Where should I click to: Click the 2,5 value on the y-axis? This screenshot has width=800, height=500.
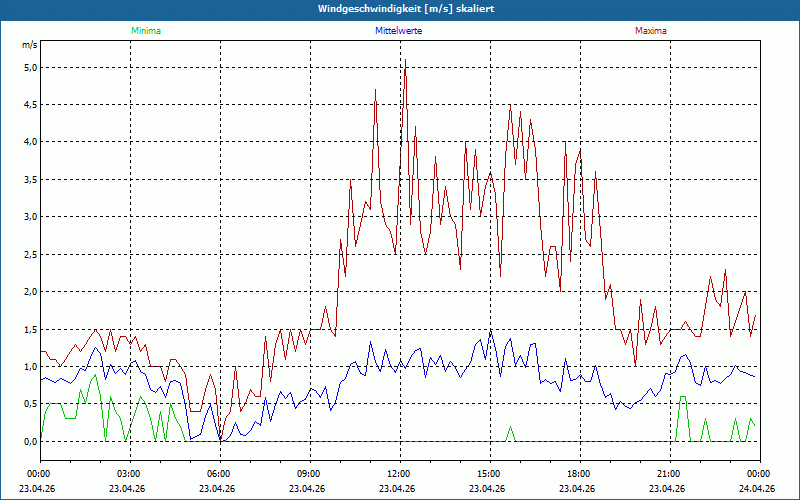tap(30, 255)
